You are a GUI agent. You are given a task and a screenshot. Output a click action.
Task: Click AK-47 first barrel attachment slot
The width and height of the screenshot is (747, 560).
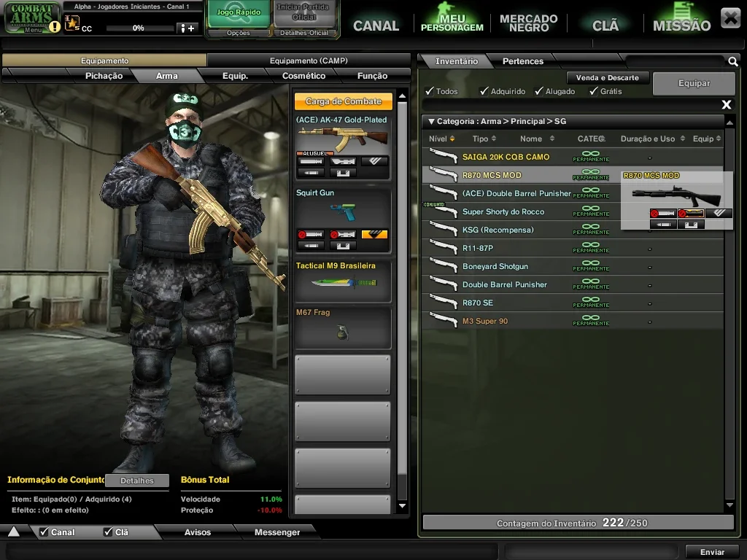pos(311,161)
